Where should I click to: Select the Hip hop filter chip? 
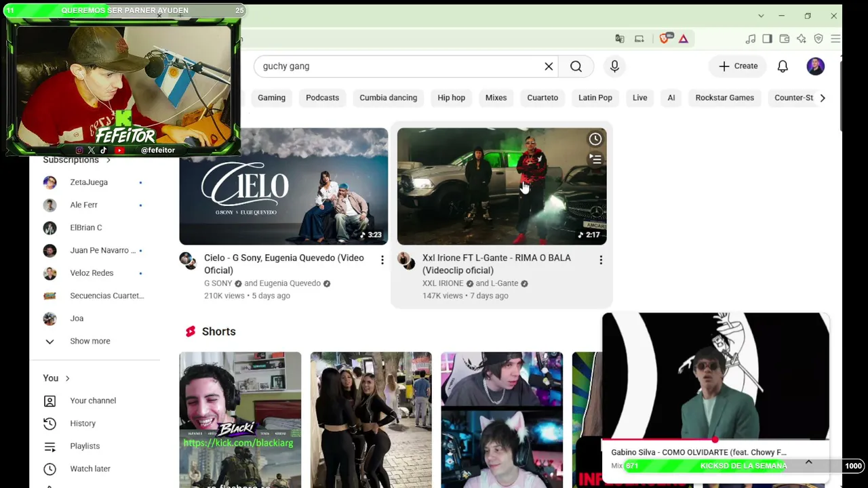(x=451, y=98)
